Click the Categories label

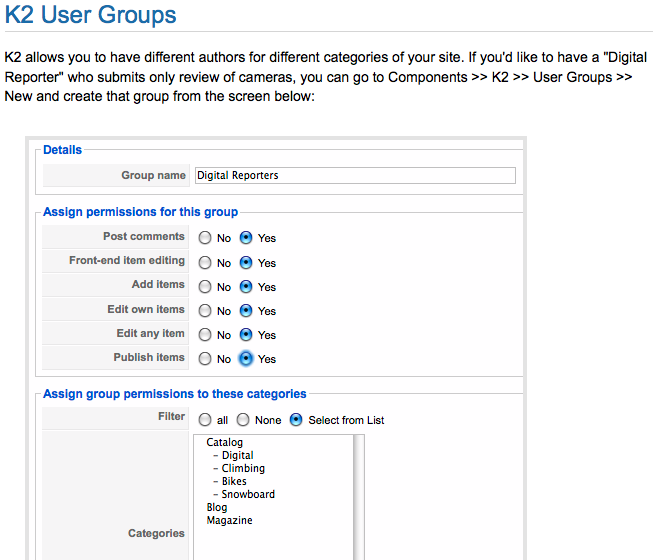click(156, 533)
